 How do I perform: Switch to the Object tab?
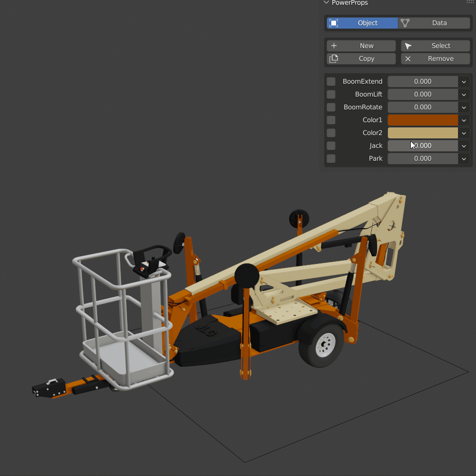[x=362, y=23]
